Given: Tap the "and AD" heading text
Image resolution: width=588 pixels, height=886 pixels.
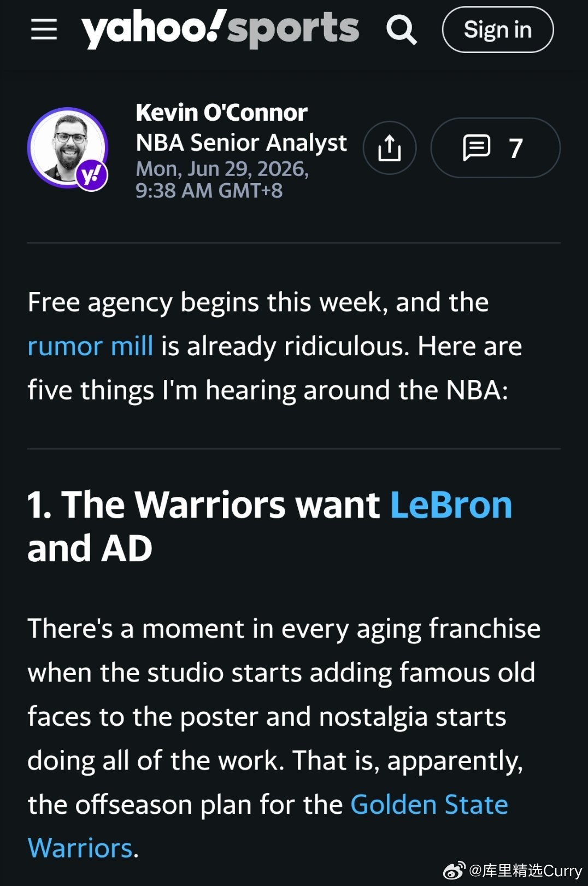Looking at the screenshot, I should click(x=90, y=548).
